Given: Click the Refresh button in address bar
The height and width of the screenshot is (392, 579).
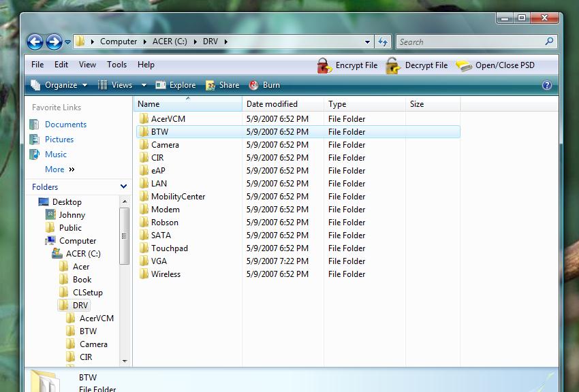Looking at the screenshot, I should click(x=383, y=42).
